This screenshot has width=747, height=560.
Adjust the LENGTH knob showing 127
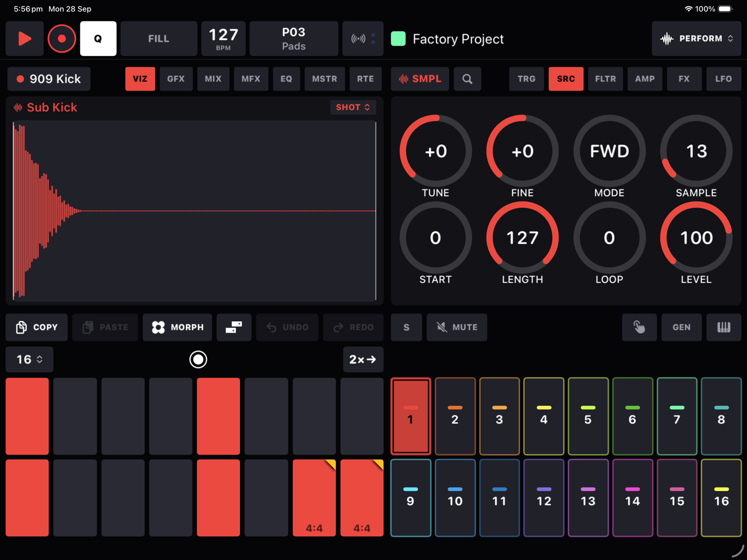click(522, 238)
